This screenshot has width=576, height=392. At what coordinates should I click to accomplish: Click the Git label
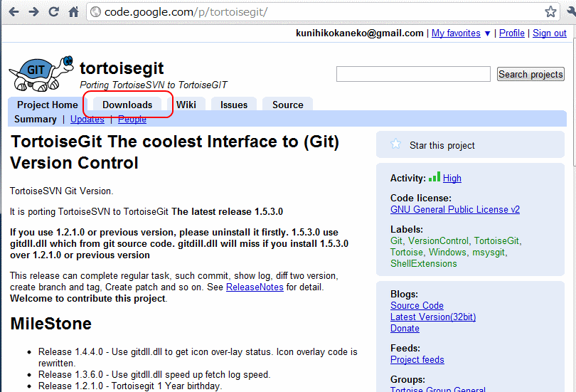point(396,240)
